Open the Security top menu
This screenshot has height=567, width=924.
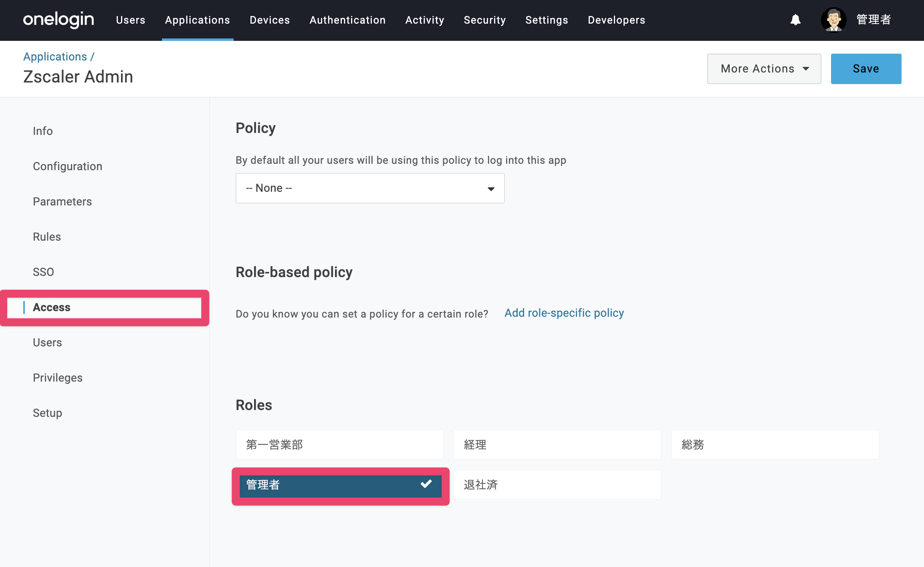click(485, 20)
